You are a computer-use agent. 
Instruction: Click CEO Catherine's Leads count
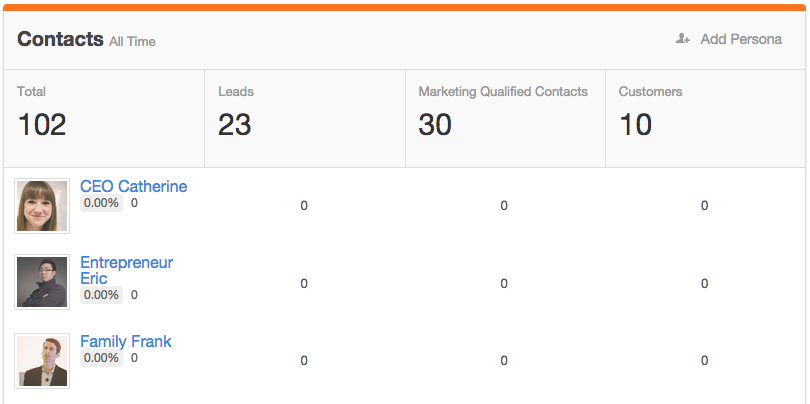304,206
